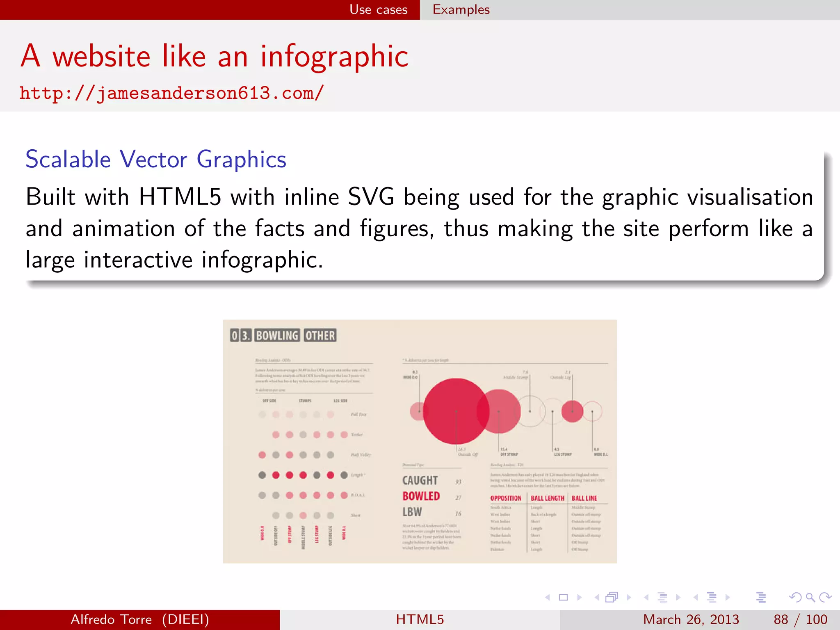Click the page counter 88 / 100

[x=800, y=619]
